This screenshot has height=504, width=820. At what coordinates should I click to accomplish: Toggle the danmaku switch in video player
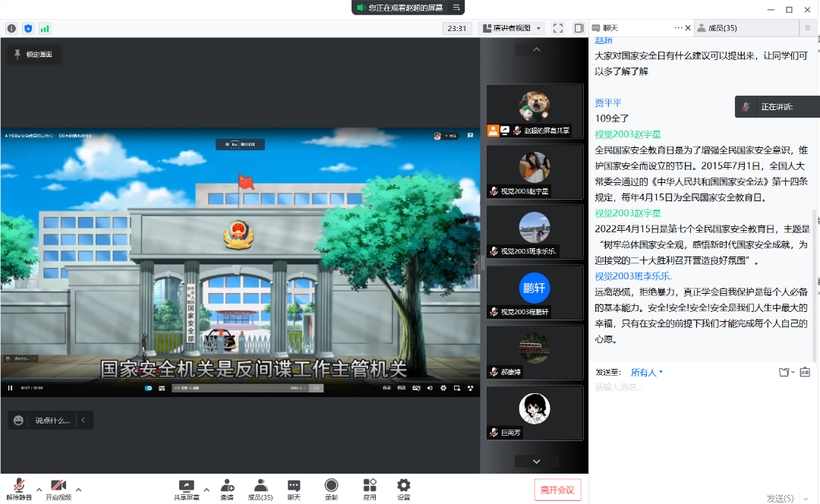149,388
